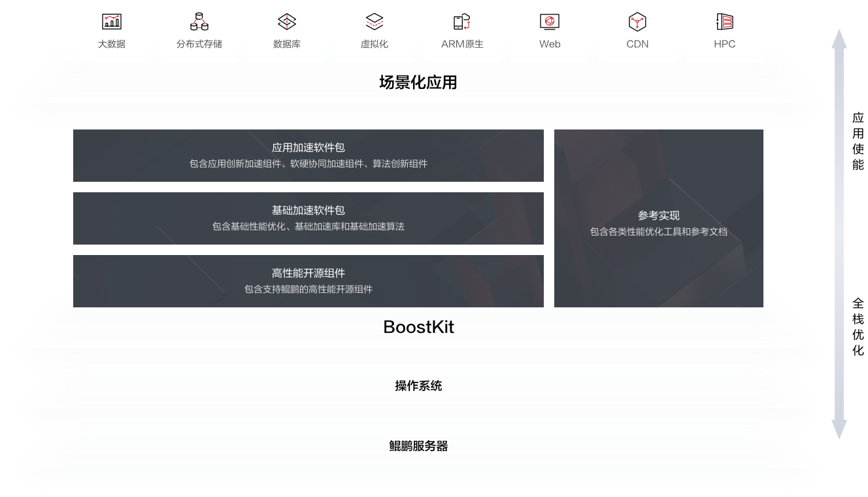Screen dimensions: 868x497
Task: Click the 分布式存储 label
Action: tap(199, 44)
